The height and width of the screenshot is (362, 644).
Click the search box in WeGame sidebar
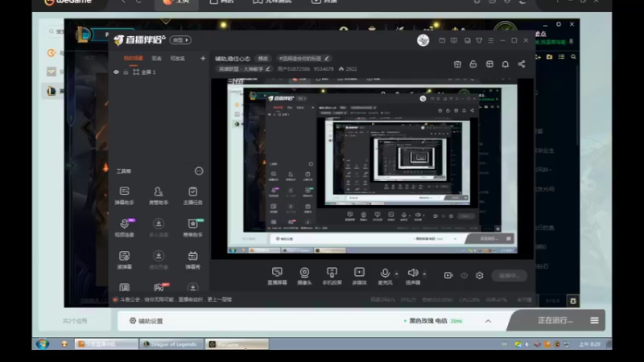click(x=56, y=31)
